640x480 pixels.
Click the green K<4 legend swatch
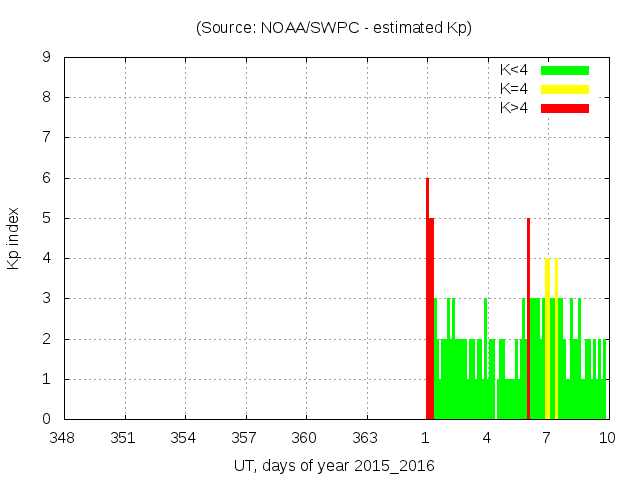565,70
